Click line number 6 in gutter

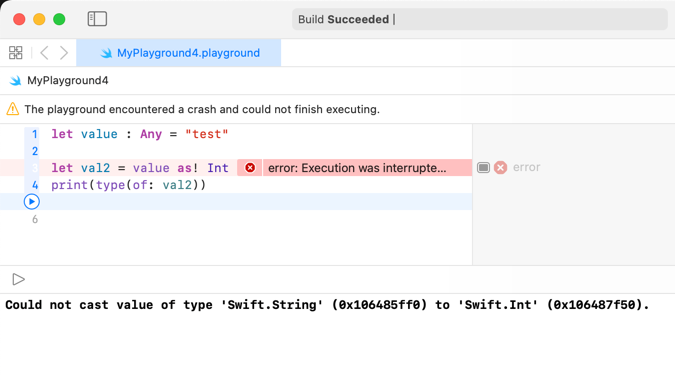[35, 219]
